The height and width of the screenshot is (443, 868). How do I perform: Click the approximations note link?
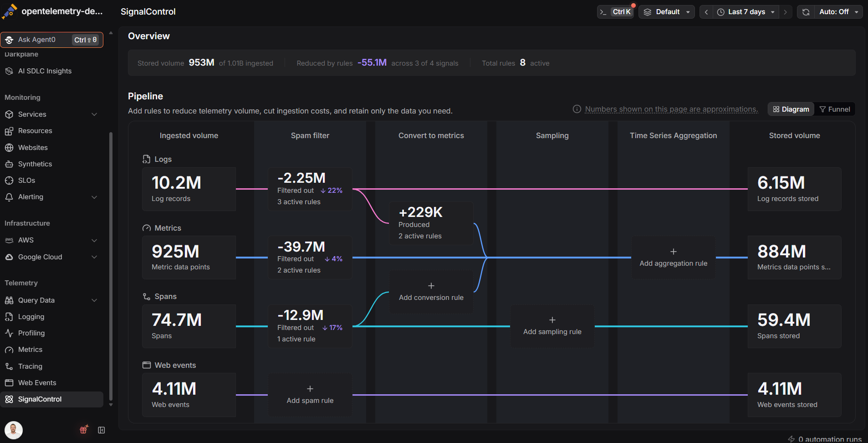[671, 109]
